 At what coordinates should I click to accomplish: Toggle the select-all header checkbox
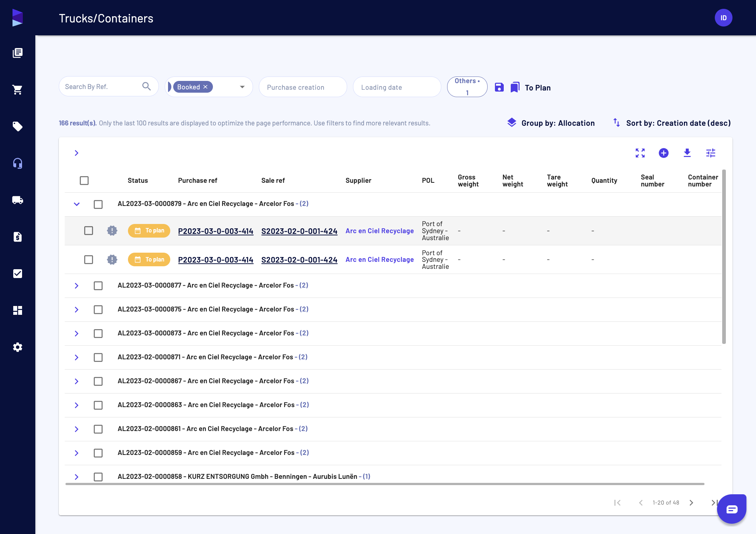[84, 181]
